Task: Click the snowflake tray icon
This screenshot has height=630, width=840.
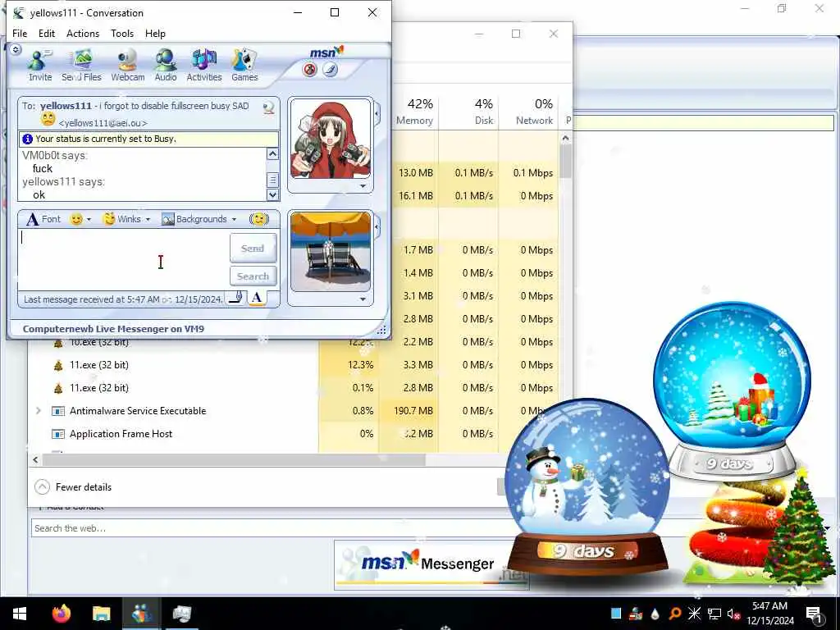Action: pos(694,614)
